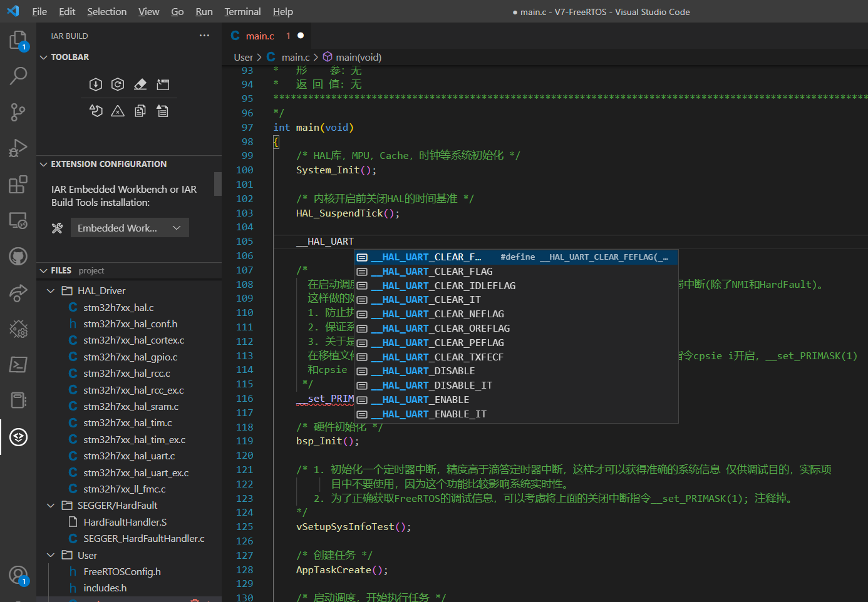Click the sidebar configuration panel scrollbar
868x602 pixels.
tap(218, 184)
